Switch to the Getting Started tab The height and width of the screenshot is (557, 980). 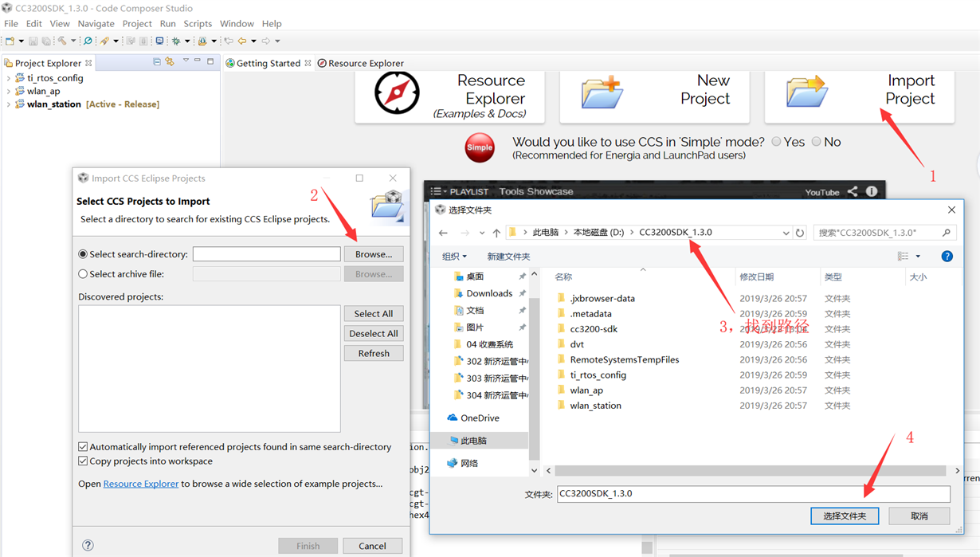point(268,63)
